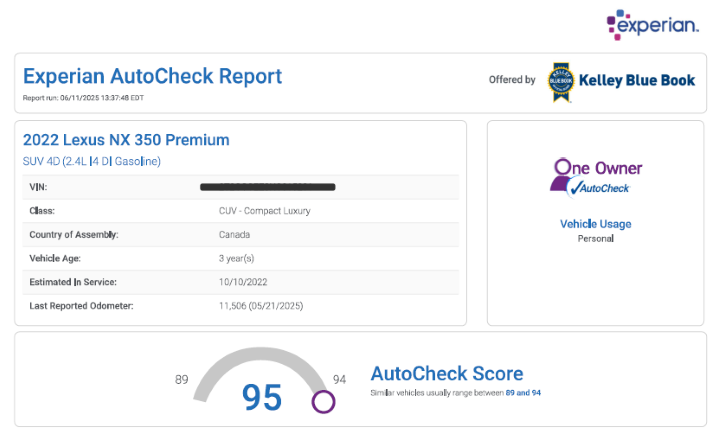720x435 pixels.
Task: Click the '89 and 94' range link text
Action: click(523, 393)
